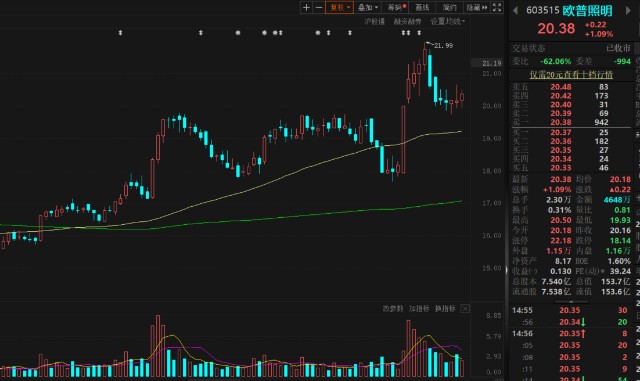The width and height of the screenshot is (640, 381).
Task: Toggle 简约 simplified view
Action: pos(449,7)
